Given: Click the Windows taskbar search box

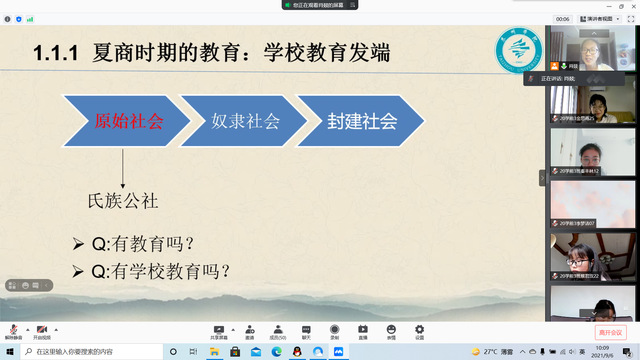Looking at the screenshot, I should (x=92, y=351).
